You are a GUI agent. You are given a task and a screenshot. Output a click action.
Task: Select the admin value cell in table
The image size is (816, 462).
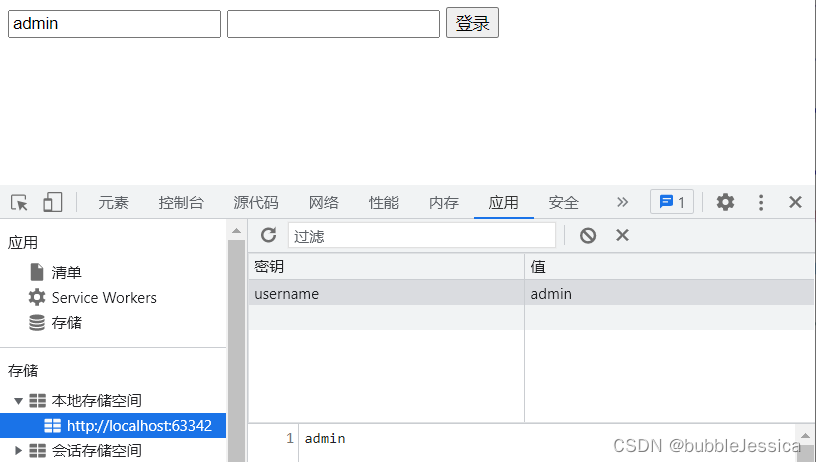[669, 293]
